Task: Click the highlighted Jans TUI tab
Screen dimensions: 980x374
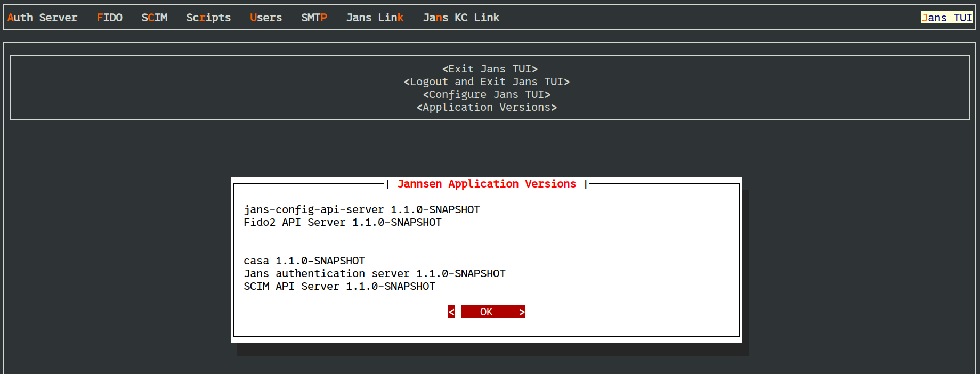Action: coord(946,18)
